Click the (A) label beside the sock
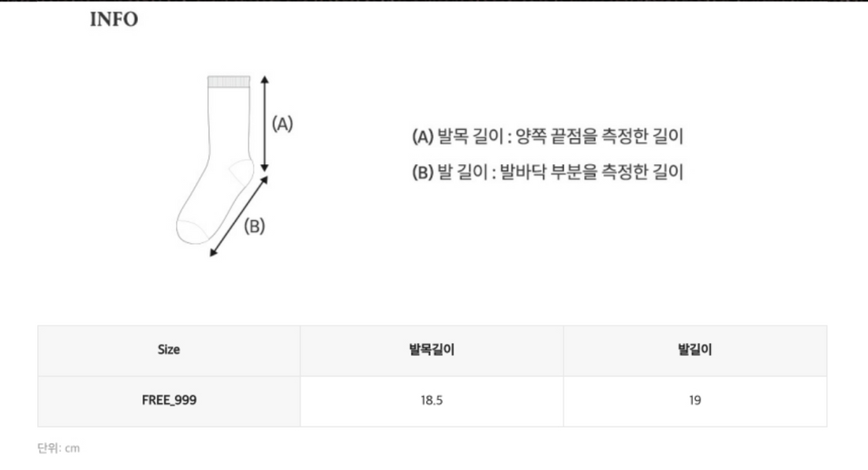Image resolution: width=868 pixels, height=470 pixels. click(282, 124)
